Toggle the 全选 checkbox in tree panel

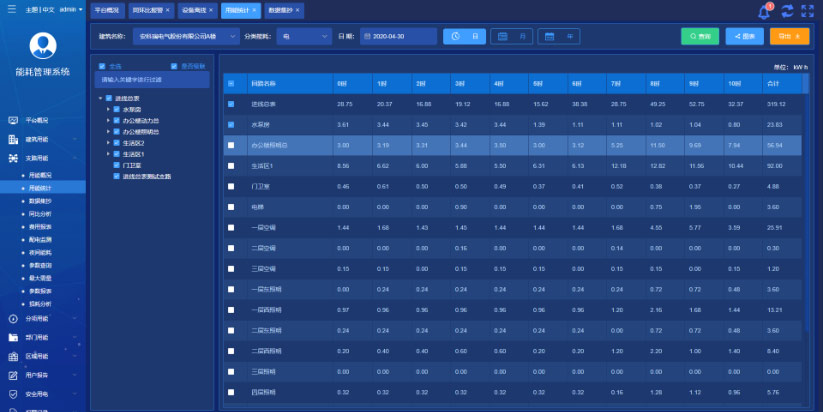click(x=103, y=66)
